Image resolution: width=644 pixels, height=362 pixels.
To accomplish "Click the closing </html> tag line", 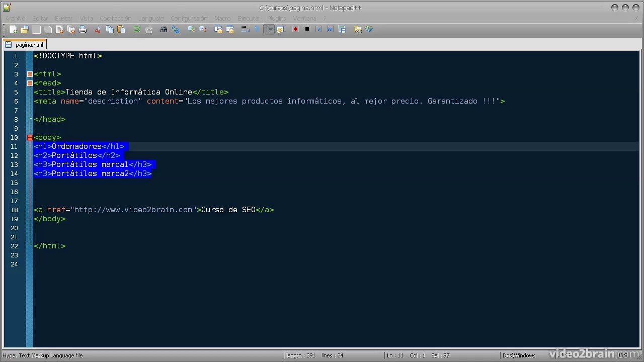I will pyautogui.click(x=50, y=246).
